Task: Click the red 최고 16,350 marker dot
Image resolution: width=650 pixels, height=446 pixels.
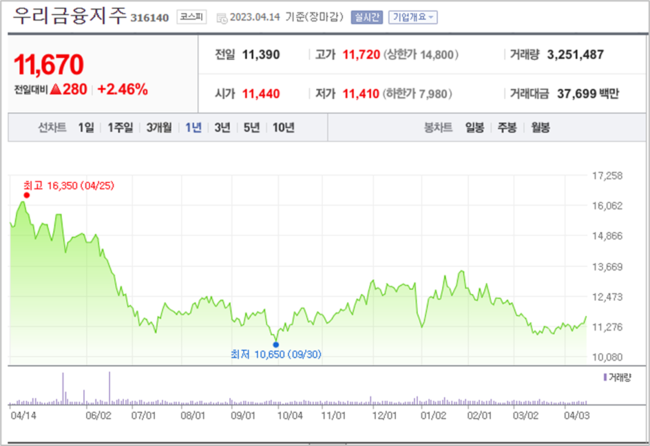Action: [x=27, y=195]
